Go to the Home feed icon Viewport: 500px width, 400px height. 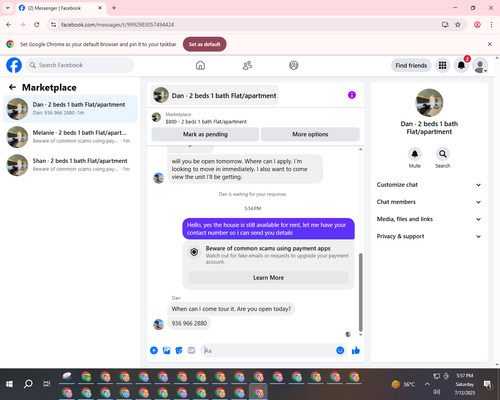pos(200,65)
